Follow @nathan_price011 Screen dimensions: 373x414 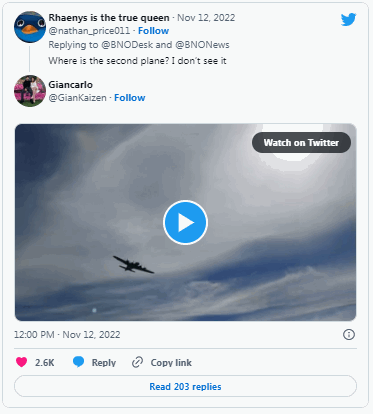coord(153,31)
